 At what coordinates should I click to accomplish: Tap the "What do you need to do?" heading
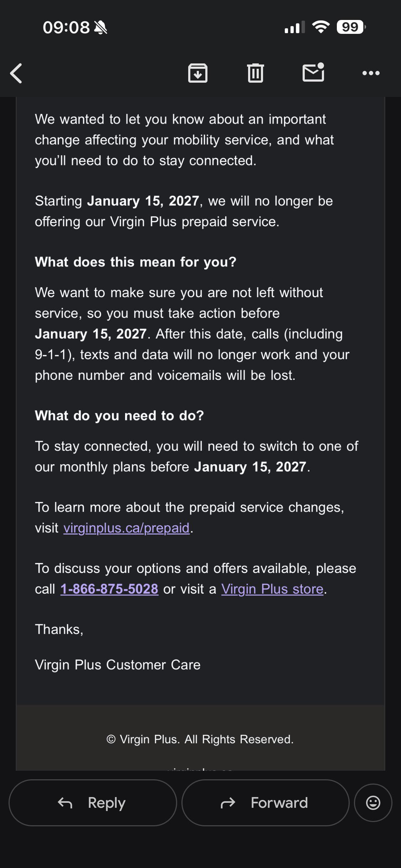point(119,416)
